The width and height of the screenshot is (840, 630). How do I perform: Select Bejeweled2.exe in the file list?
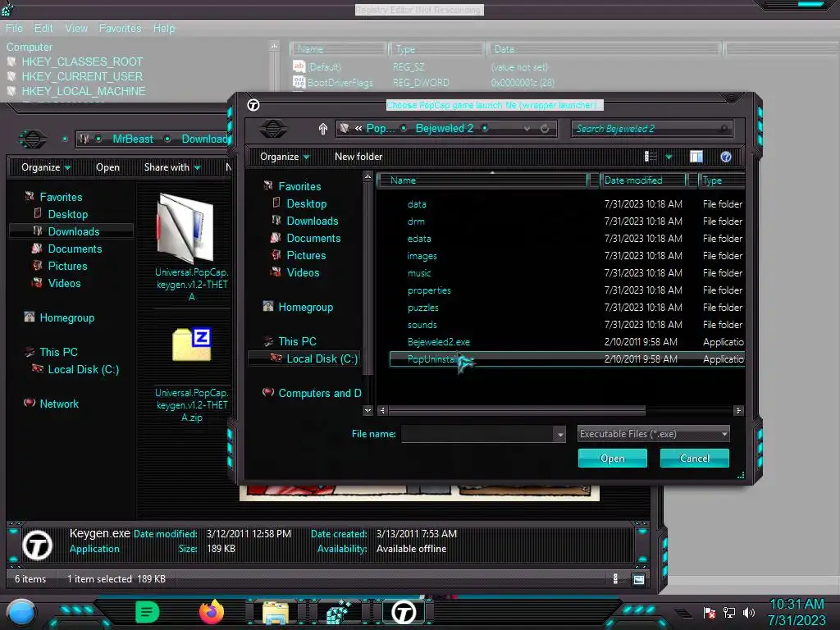tap(439, 342)
